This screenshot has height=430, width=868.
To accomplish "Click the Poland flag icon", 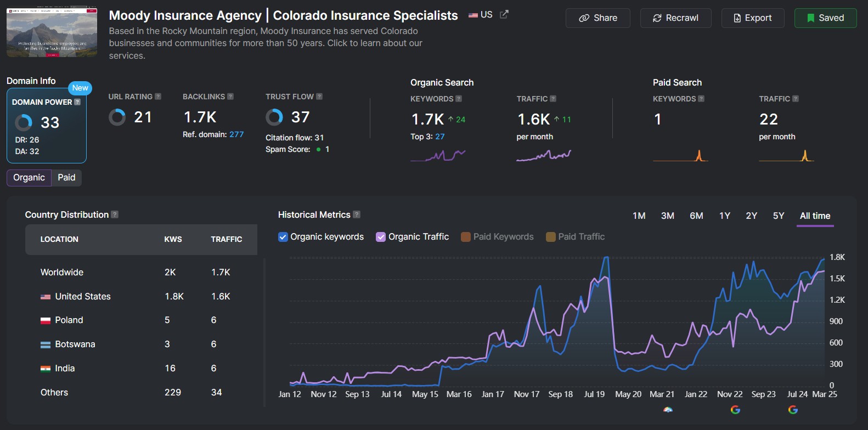I will (46, 320).
